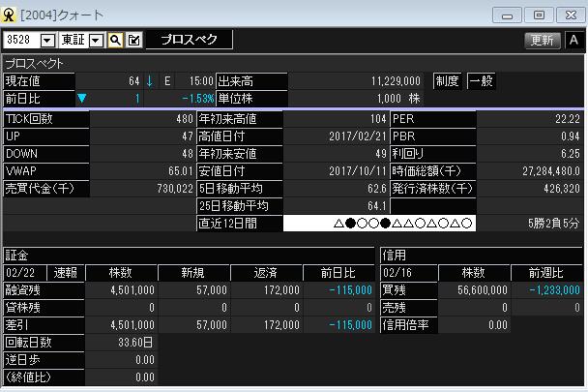This screenshot has height=392, width=588.
Task: Click the 時価総額 value 27,284,480.0
Action: tap(551, 171)
